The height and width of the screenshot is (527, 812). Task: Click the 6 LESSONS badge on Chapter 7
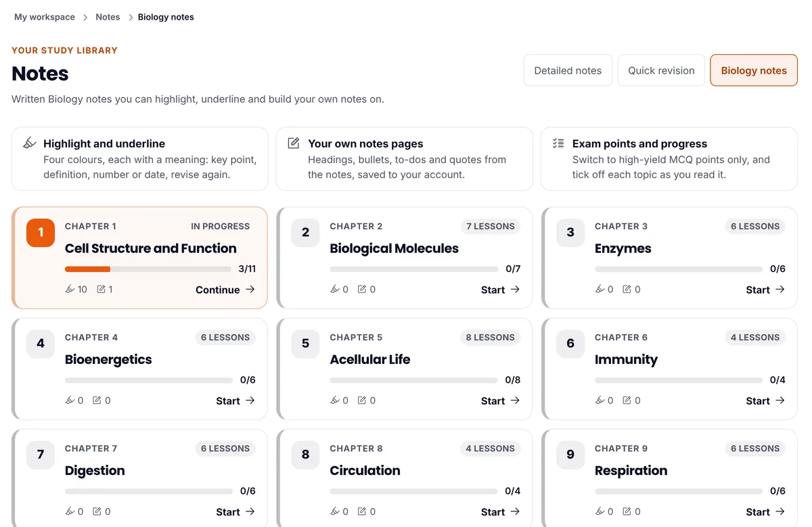(x=226, y=448)
